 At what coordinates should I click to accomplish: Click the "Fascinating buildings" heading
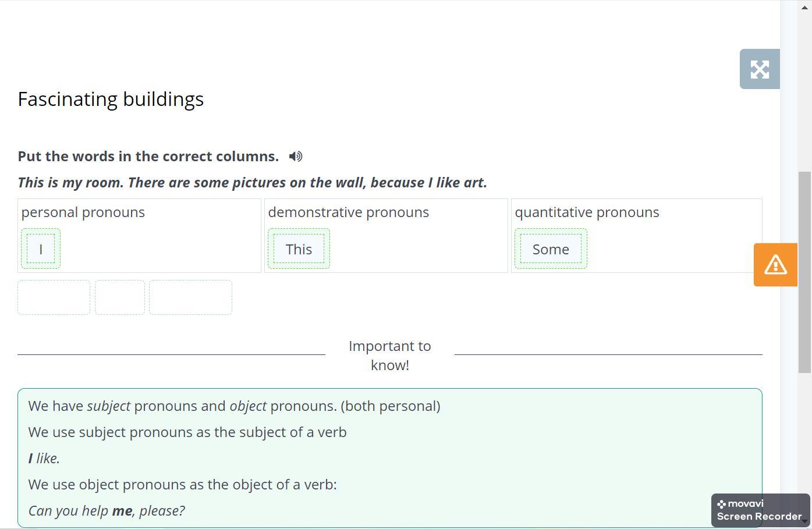(111, 100)
